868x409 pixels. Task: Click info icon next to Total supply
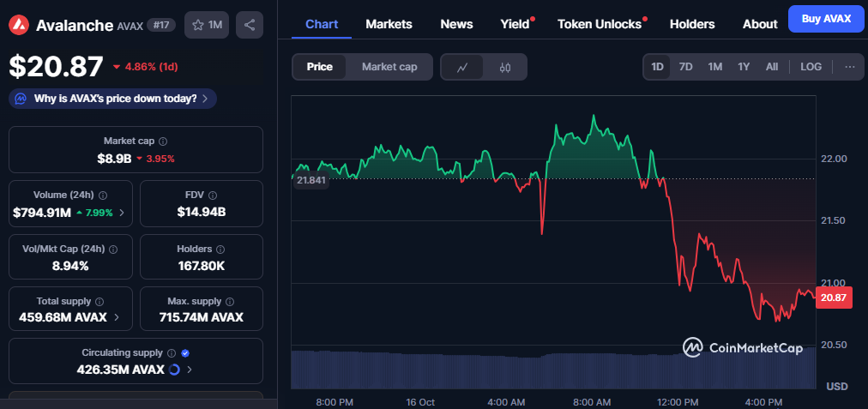(x=99, y=302)
